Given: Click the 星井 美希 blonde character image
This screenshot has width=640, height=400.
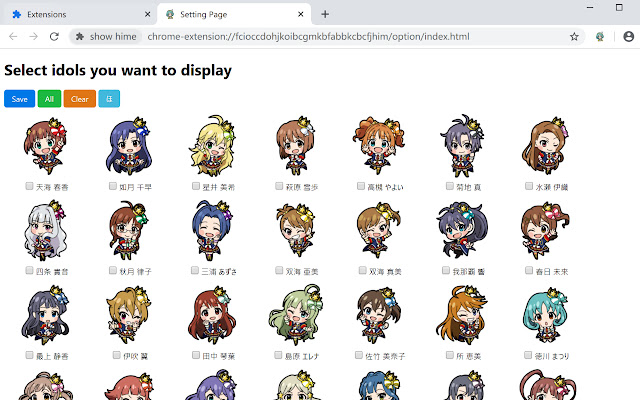Looking at the screenshot, I should click(x=212, y=146).
